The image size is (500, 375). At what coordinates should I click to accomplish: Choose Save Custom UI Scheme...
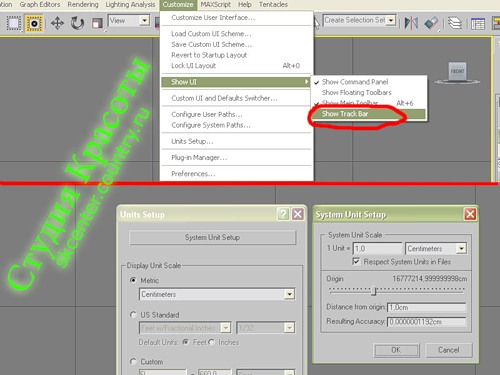(x=237, y=44)
